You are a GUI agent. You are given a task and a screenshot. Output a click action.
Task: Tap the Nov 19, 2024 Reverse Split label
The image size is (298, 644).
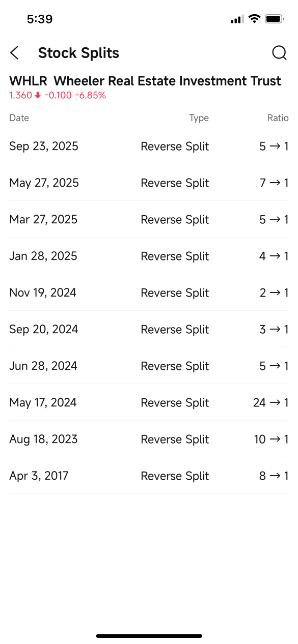point(175,293)
